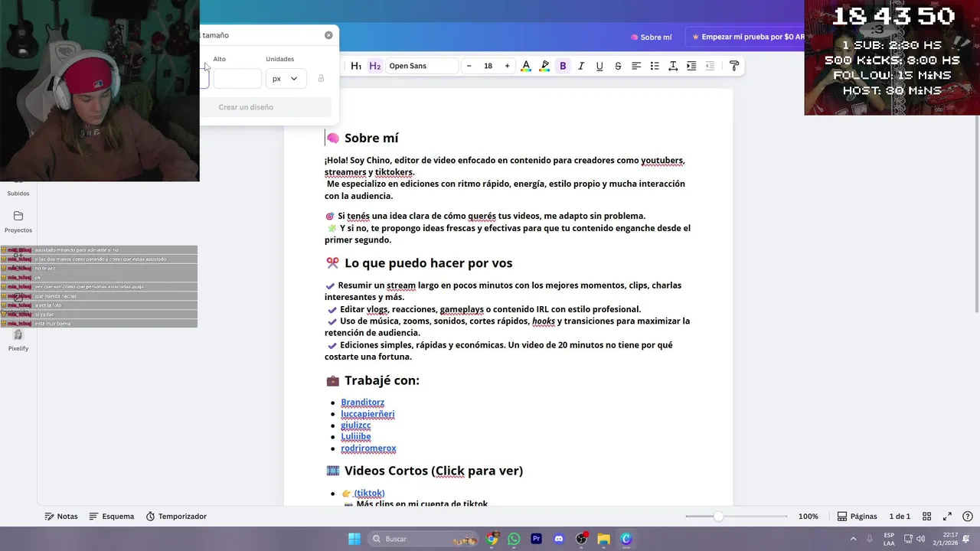This screenshot has height=551, width=980.
Task: Click the Lo que puedo hacer por vos heading
Action: pyautogui.click(x=428, y=263)
